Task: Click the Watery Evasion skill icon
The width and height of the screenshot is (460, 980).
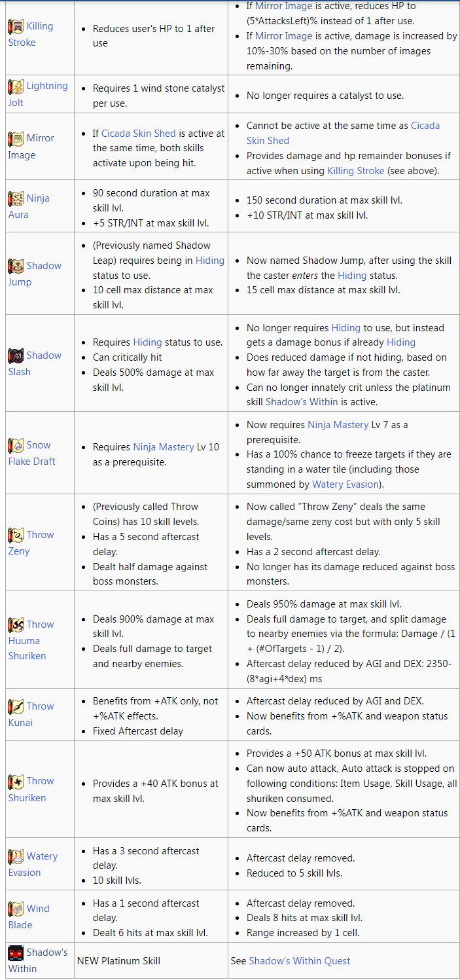Action: click(x=16, y=856)
